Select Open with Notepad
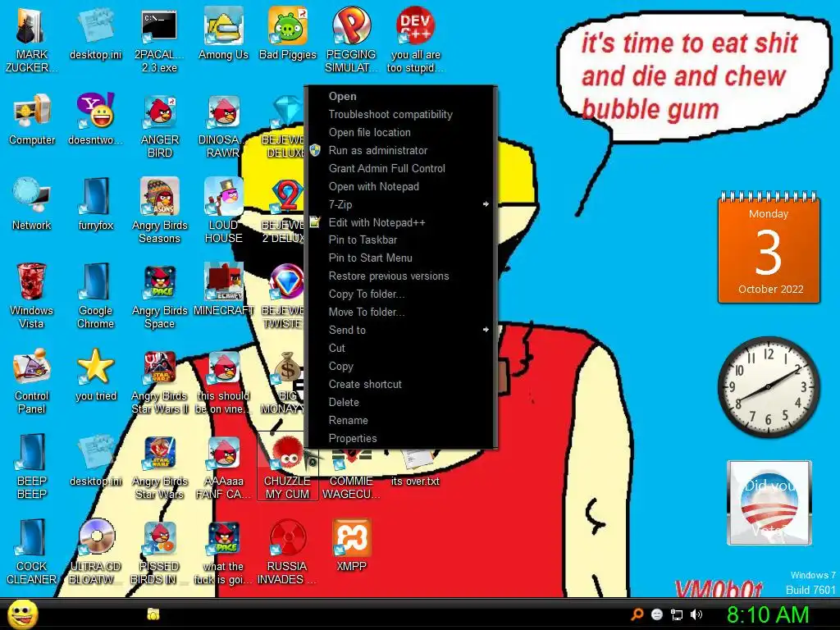840x630 pixels. (400, 186)
